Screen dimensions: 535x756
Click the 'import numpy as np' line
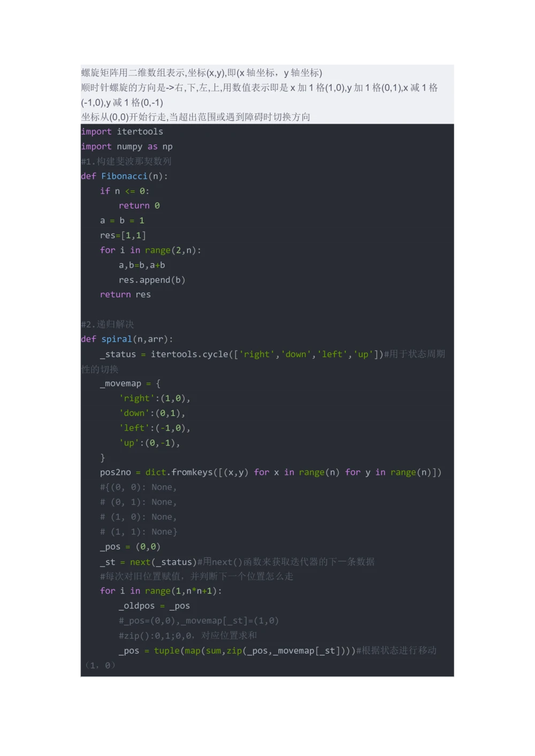(x=127, y=146)
